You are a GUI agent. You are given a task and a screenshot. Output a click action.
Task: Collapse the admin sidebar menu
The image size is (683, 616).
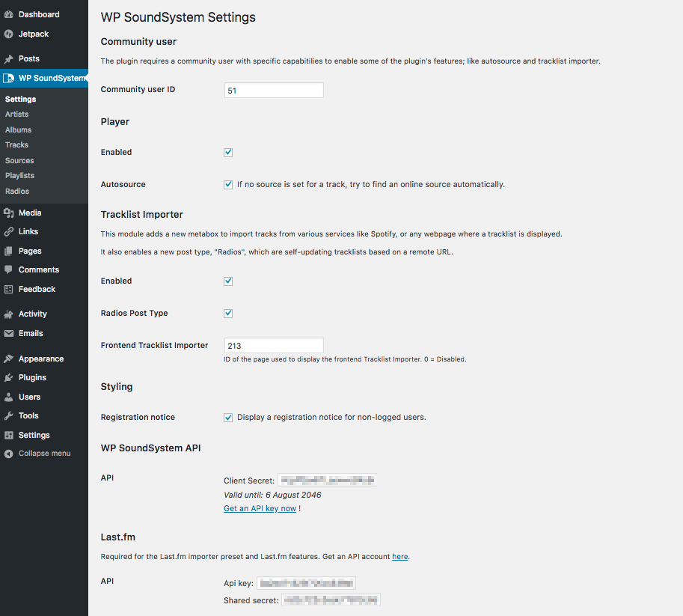43,454
